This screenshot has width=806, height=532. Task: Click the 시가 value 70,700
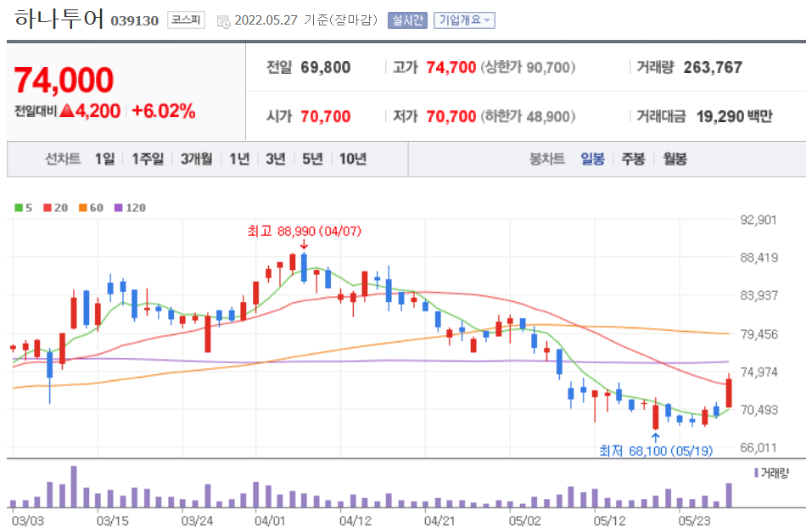[326, 117]
